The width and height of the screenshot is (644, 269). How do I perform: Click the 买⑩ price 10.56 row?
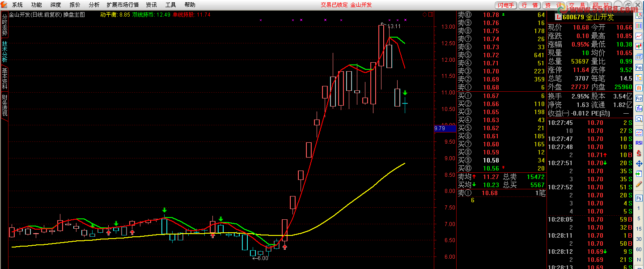click(x=501, y=168)
